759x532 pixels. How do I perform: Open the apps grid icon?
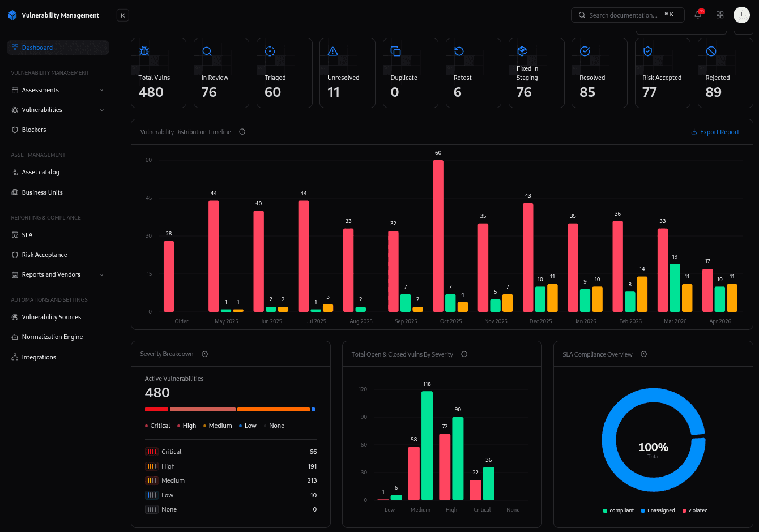[x=720, y=15]
